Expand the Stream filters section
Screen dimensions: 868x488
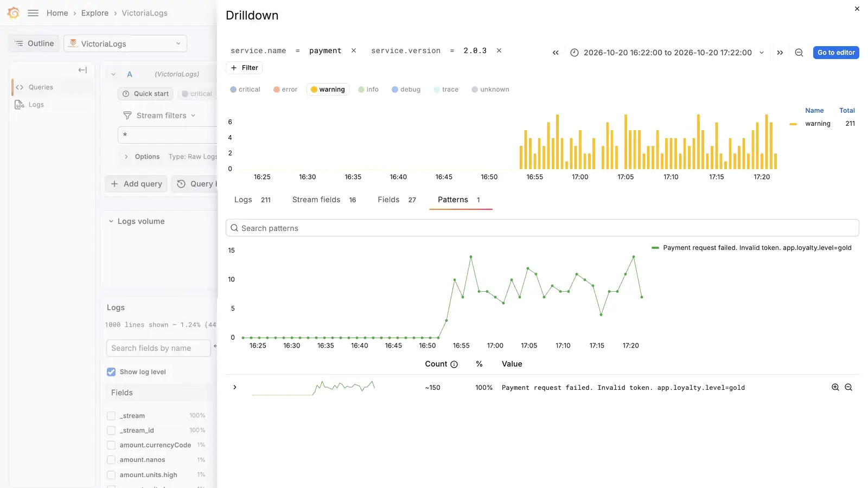[159, 115]
